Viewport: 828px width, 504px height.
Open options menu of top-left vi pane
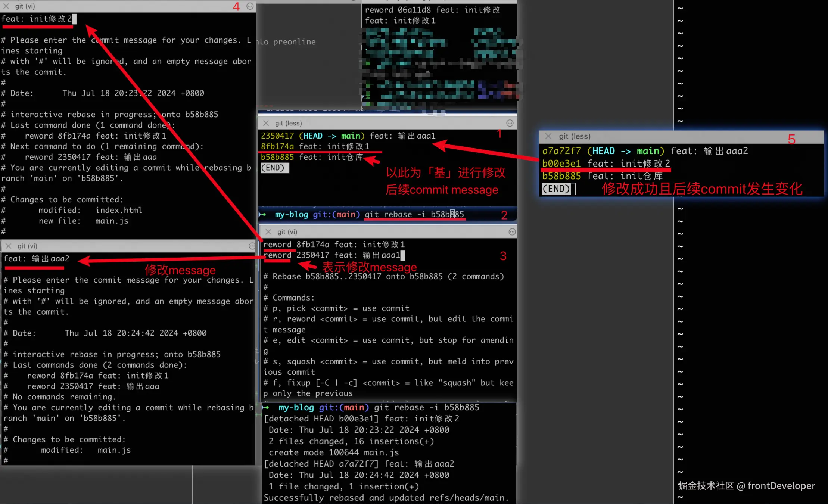[x=250, y=6]
